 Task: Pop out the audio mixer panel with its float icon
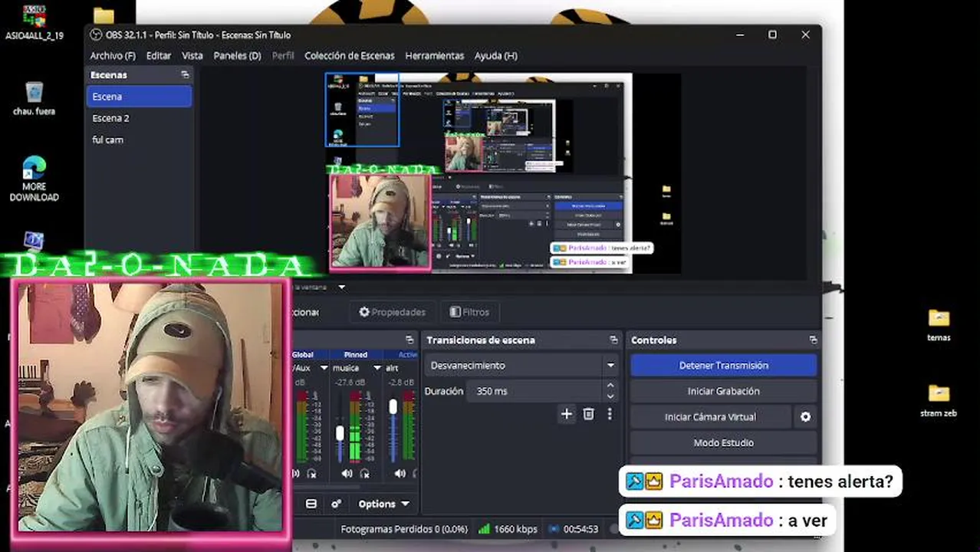(409, 340)
